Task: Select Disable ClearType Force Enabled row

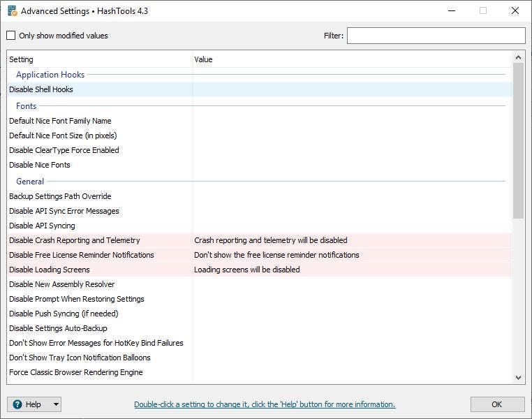Action: click(x=260, y=150)
